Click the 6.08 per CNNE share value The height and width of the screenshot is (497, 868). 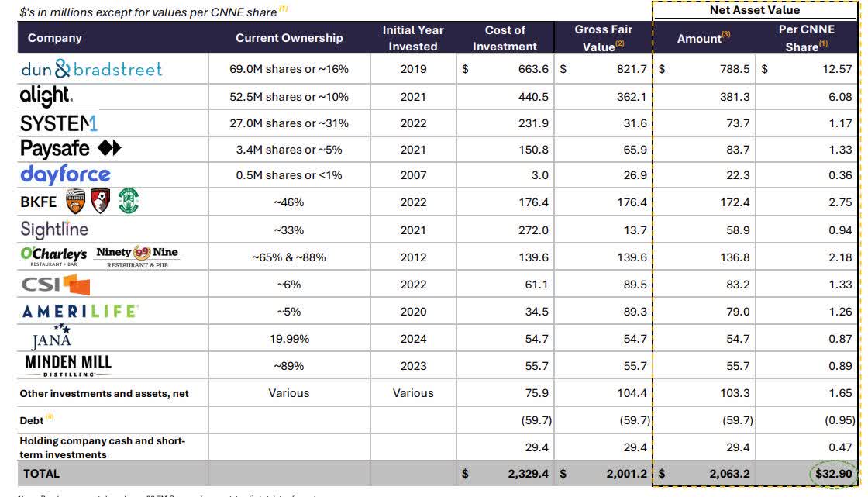[840, 97]
